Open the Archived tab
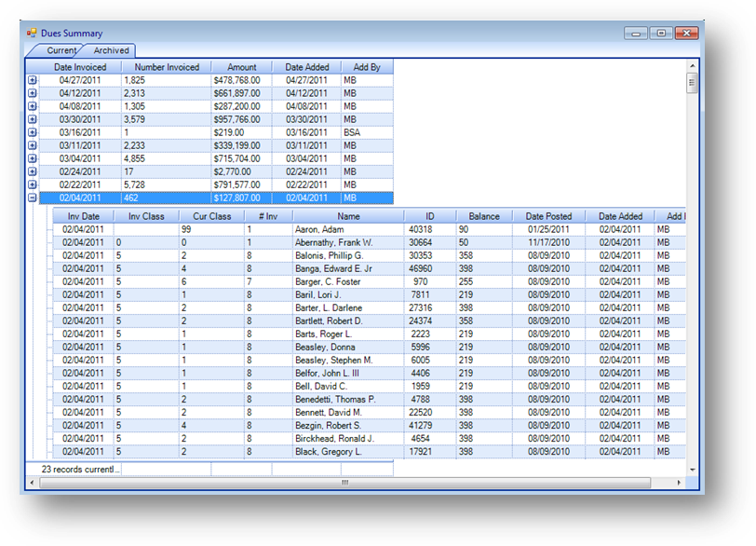756x546 pixels. (x=111, y=50)
